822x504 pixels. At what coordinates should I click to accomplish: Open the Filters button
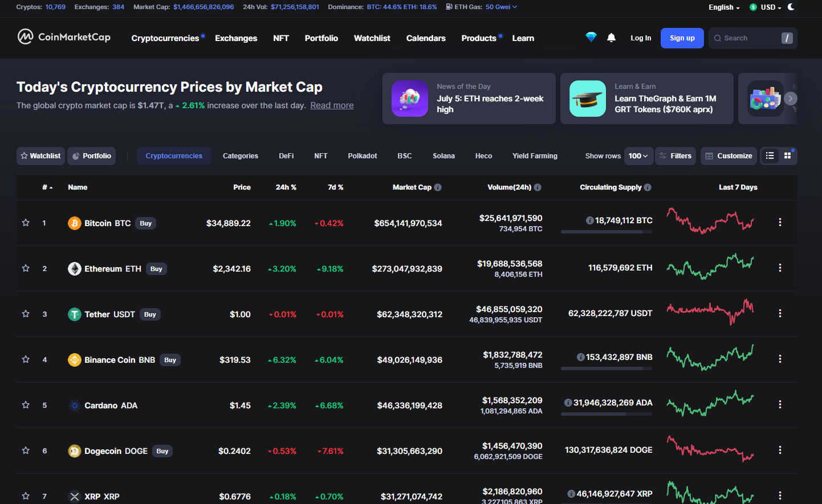pos(675,156)
